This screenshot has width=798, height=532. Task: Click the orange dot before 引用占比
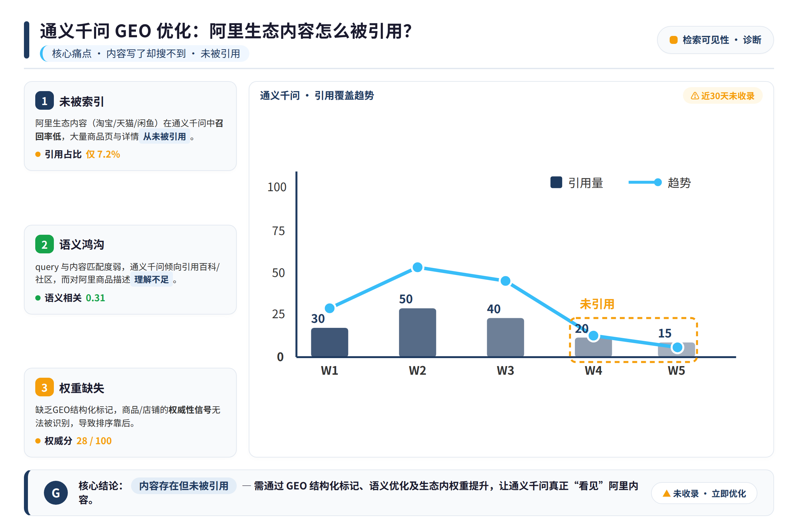point(38,155)
